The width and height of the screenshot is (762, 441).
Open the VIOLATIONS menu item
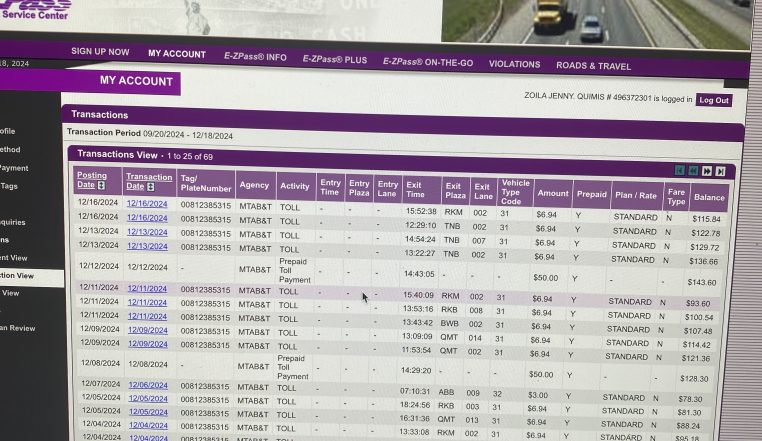[514, 64]
